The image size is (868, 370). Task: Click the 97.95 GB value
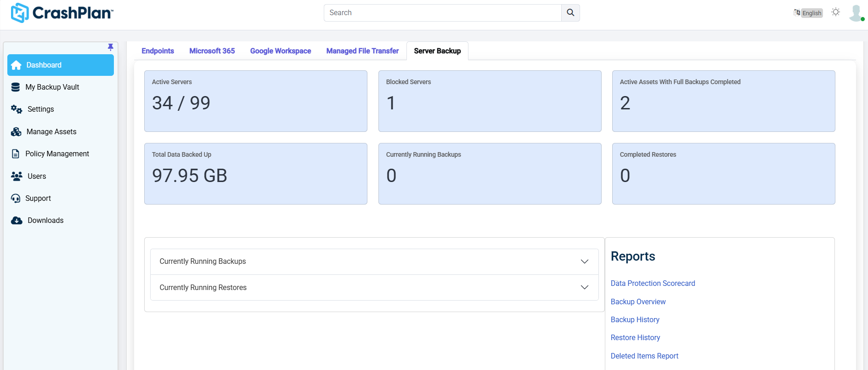click(x=190, y=176)
